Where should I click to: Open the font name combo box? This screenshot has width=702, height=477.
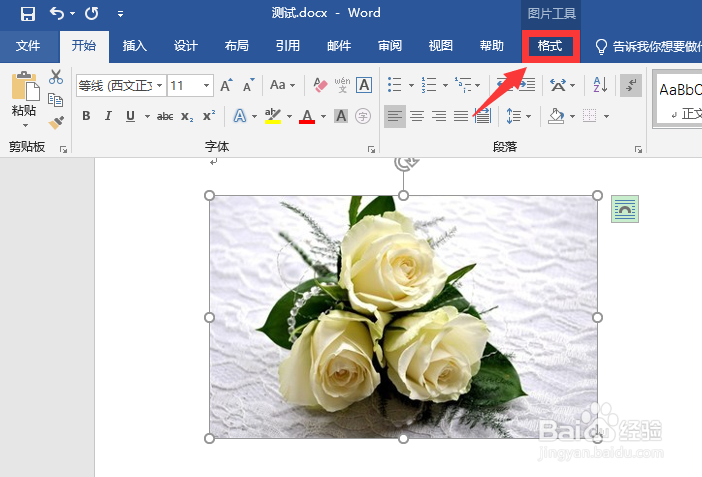pos(120,85)
